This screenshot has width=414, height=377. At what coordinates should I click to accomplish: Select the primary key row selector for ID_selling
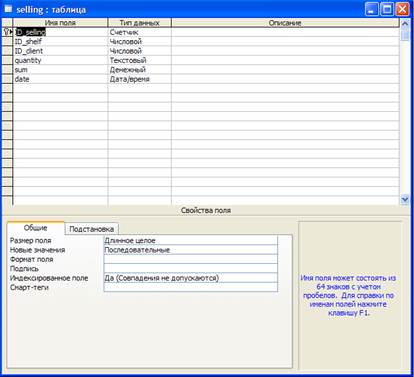tap(7, 32)
